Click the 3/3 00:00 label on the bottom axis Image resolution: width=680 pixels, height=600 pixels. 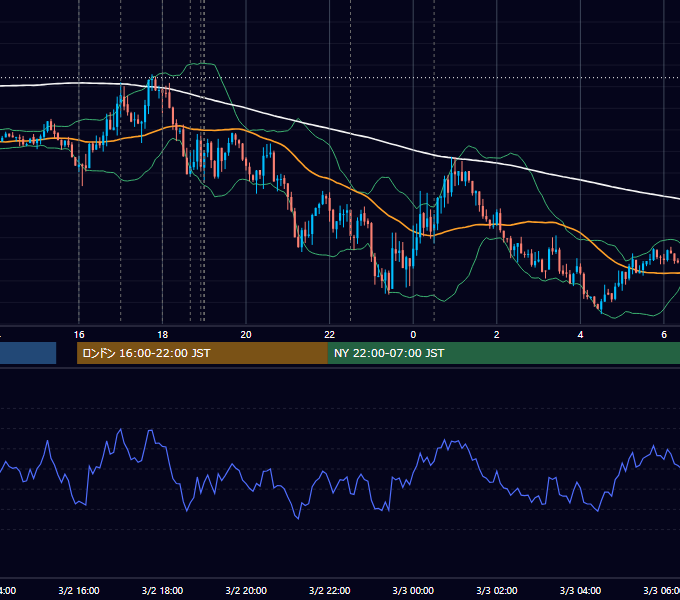click(x=413, y=590)
